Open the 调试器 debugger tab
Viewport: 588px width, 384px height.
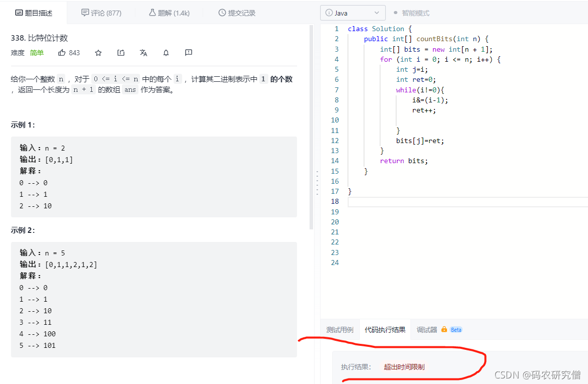click(x=427, y=330)
